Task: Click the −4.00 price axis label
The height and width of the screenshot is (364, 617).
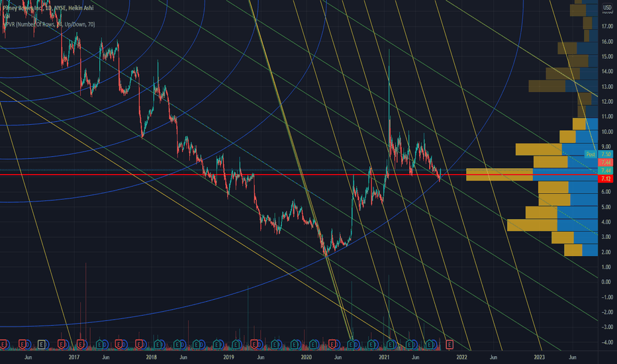Action: pos(606,342)
